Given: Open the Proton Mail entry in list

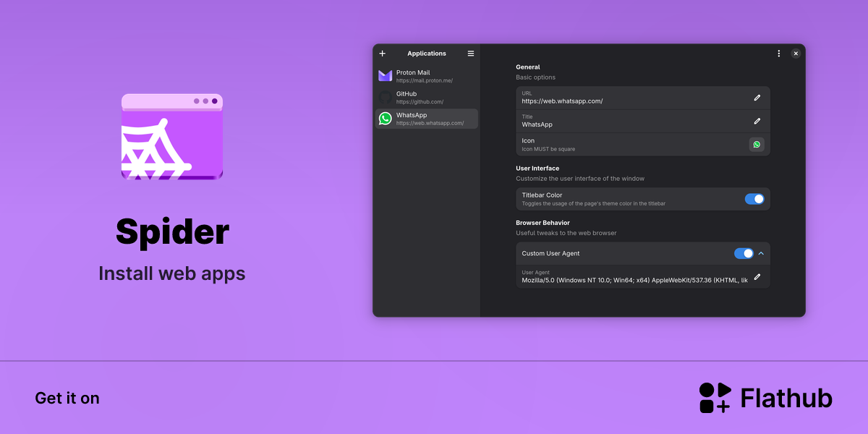Looking at the screenshot, I should pyautogui.click(x=427, y=76).
